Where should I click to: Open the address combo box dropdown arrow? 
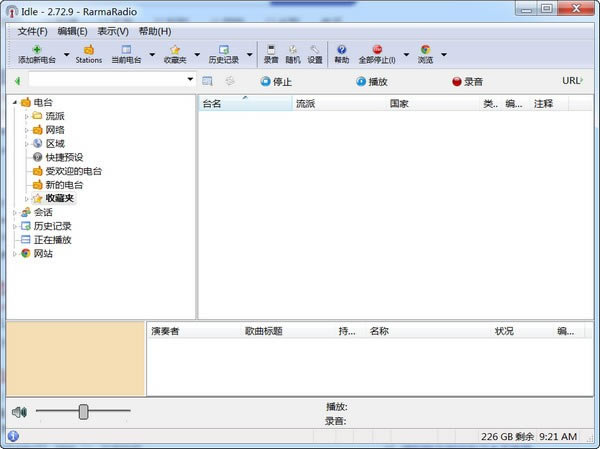coord(190,79)
